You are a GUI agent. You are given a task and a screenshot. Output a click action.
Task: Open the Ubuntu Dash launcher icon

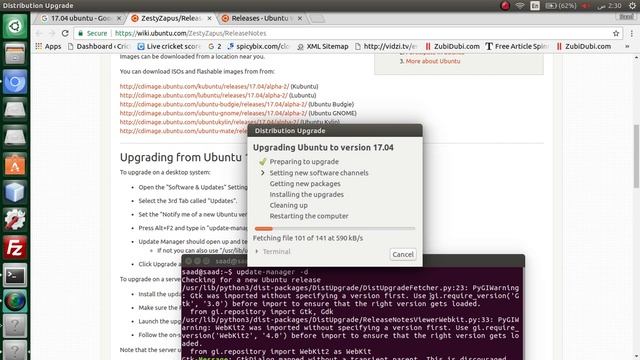(15, 26)
